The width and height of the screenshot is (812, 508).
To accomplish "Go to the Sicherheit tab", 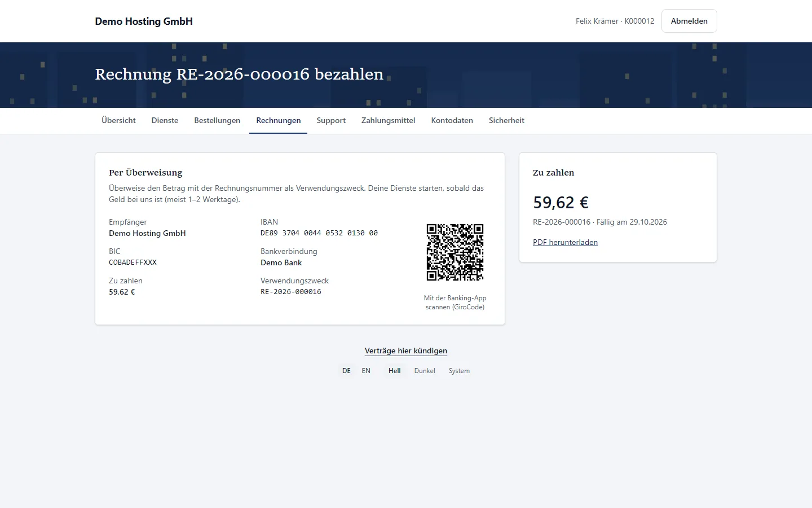I will (506, 120).
